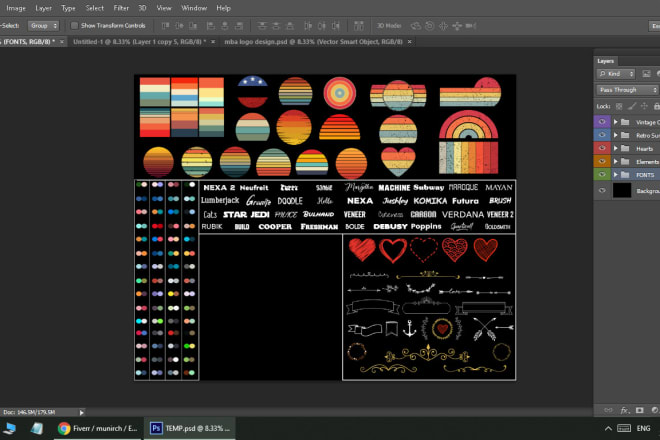Click the lock image pixels brush icon
The height and width of the screenshot is (440, 660).
tap(630, 105)
